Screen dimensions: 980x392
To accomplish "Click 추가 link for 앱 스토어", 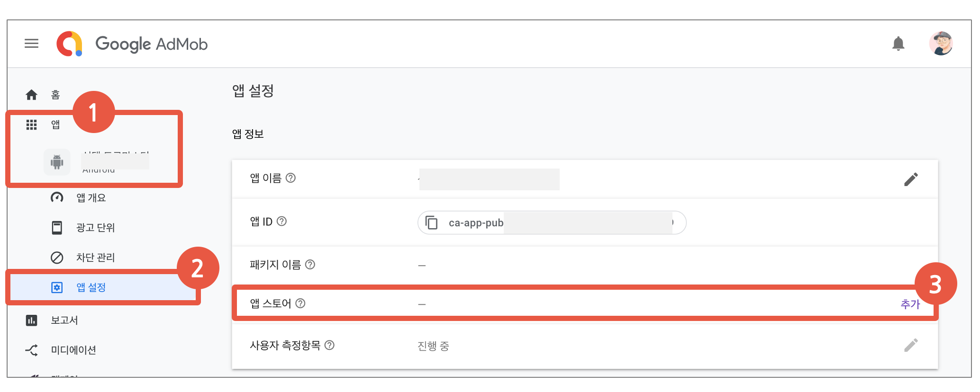I will [x=910, y=304].
